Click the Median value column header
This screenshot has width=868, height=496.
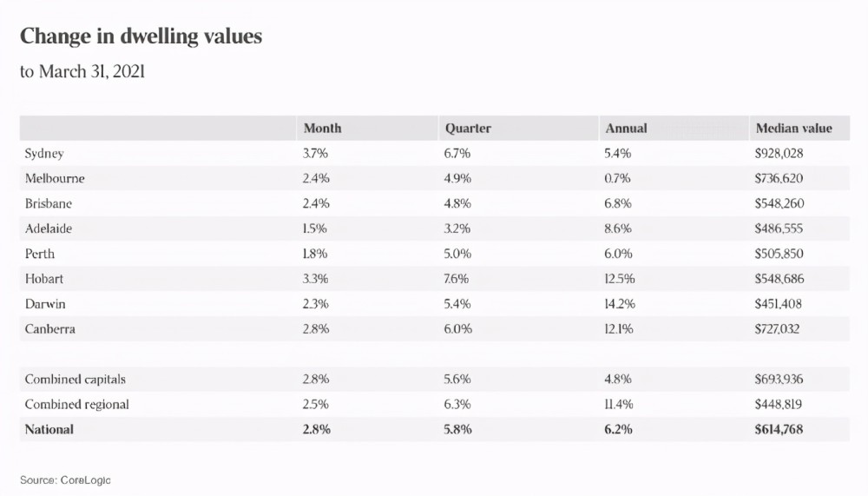[x=793, y=128]
